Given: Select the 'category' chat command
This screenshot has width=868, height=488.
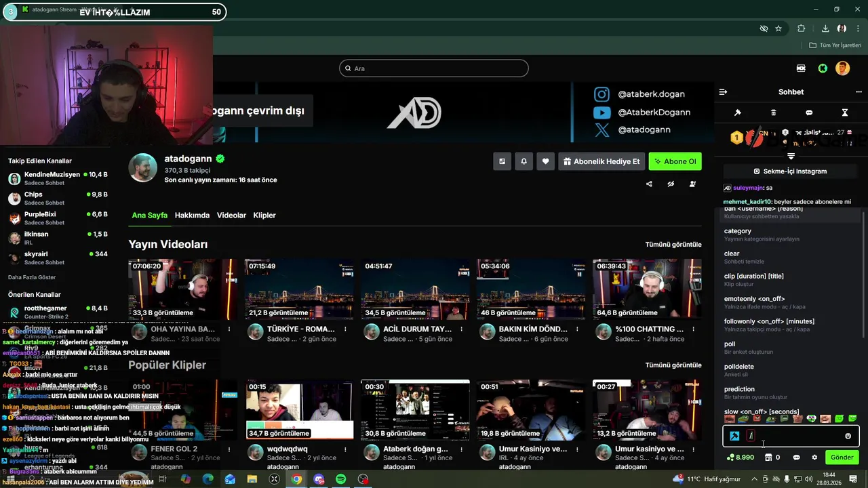Looking at the screenshot, I should click(790, 235).
